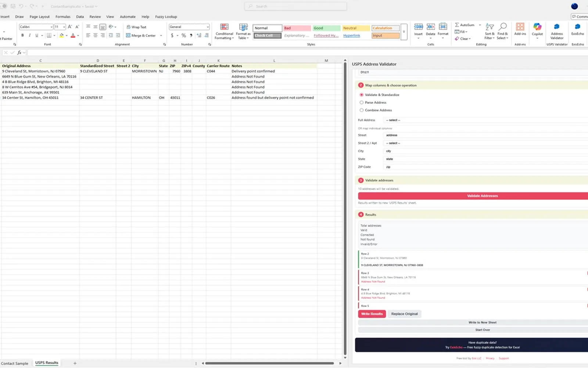Image resolution: width=588 pixels, height=368 pixels.
Task: Apply italic formatting to selected cells
Action: [x=29, y=35]
